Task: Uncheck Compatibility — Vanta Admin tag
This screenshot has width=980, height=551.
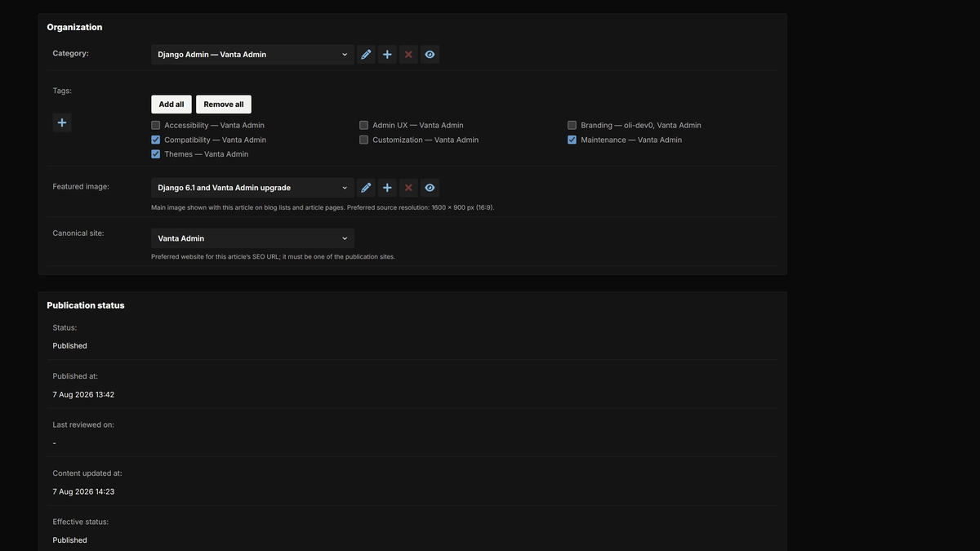Action: point(155,140)
